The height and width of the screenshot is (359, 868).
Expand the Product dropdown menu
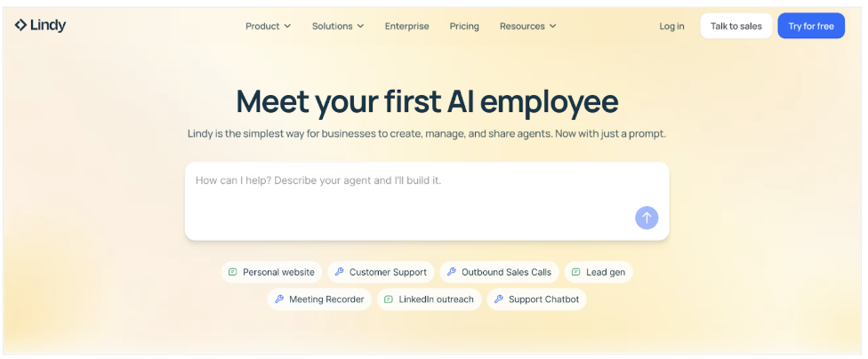point(268,27)
